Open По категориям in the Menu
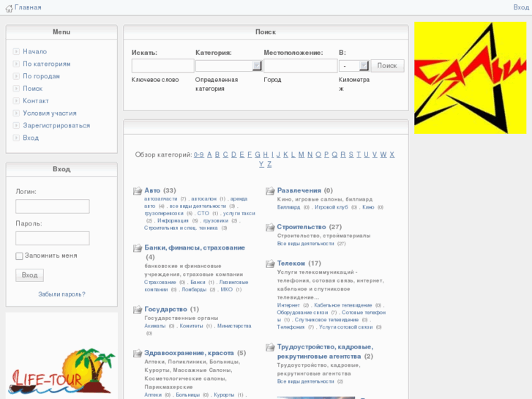Screen dimensions: 532x399 (47, 64)
